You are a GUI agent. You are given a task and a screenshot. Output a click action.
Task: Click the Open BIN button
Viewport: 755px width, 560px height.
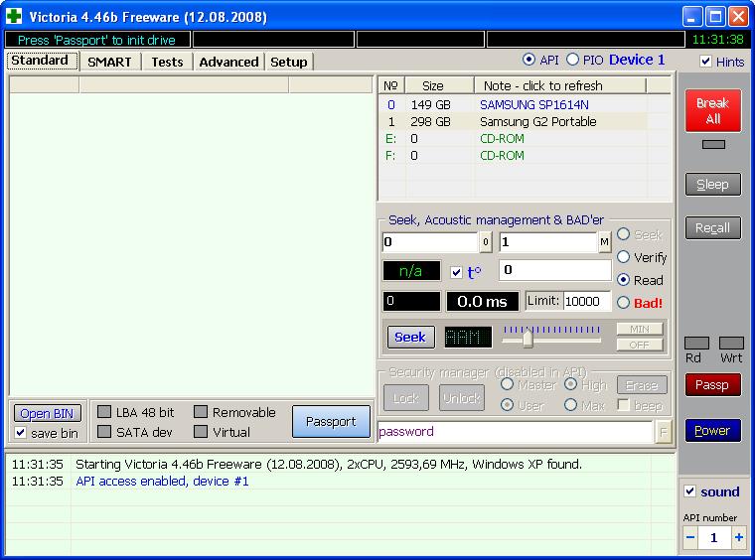tap(48, 413)
